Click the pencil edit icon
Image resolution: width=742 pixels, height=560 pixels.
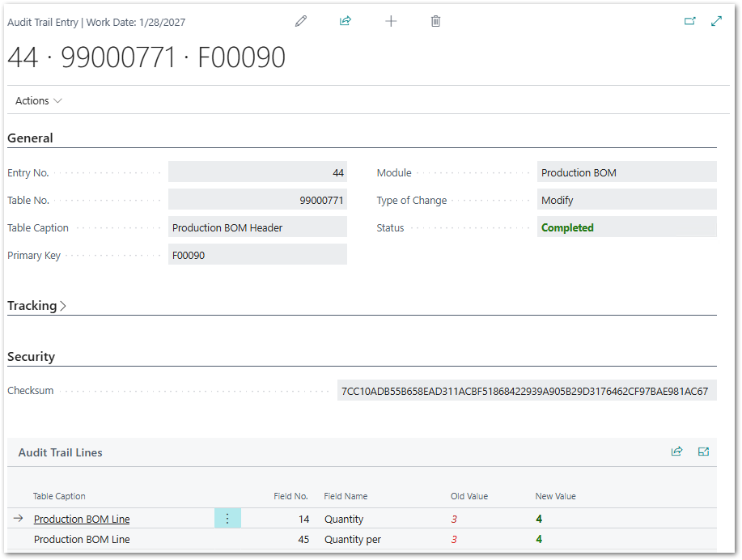tap(301, 22)
